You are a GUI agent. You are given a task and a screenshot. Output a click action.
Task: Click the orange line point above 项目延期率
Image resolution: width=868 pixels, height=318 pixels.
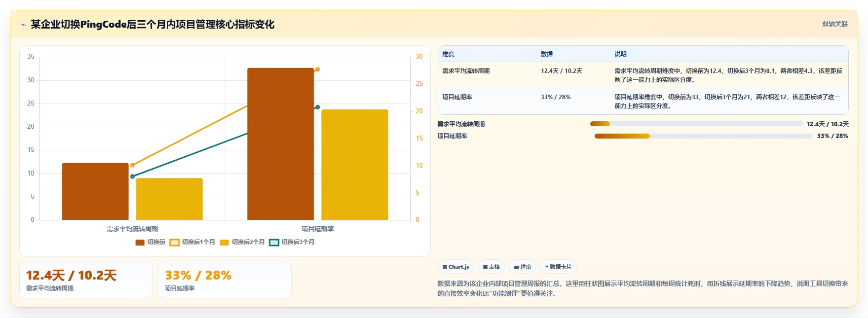(x=317, y=70)
